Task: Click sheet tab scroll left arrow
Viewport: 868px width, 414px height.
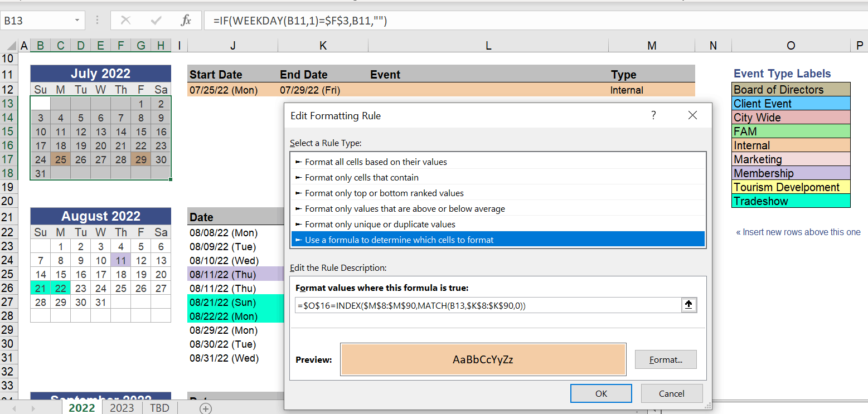Action: click(14, 408)
